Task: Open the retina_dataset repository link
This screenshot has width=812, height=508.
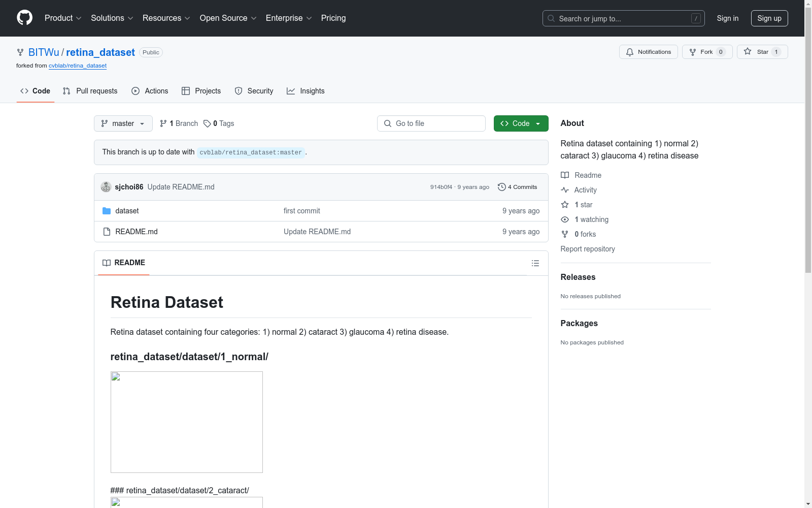Action: (100, 52)
